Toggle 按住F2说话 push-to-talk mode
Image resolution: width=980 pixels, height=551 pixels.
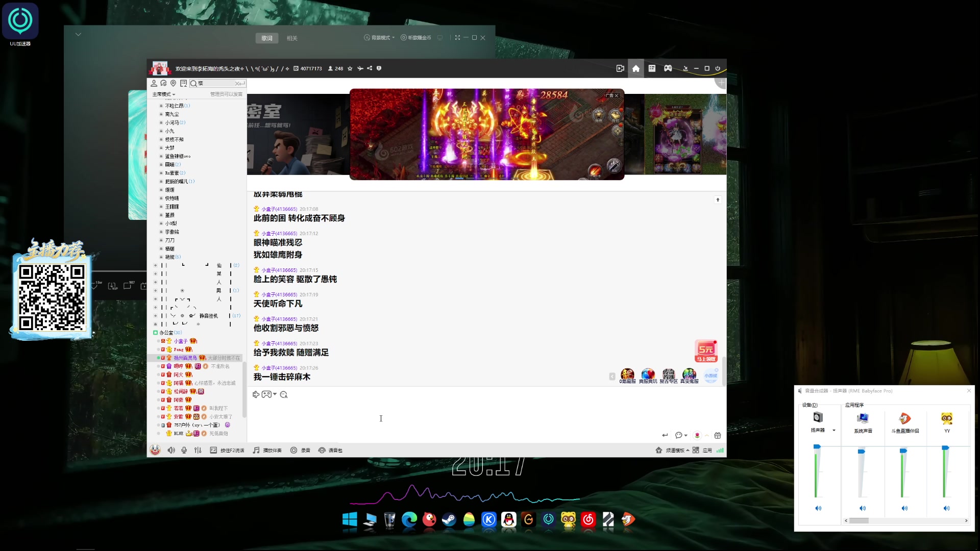(227, 450)
